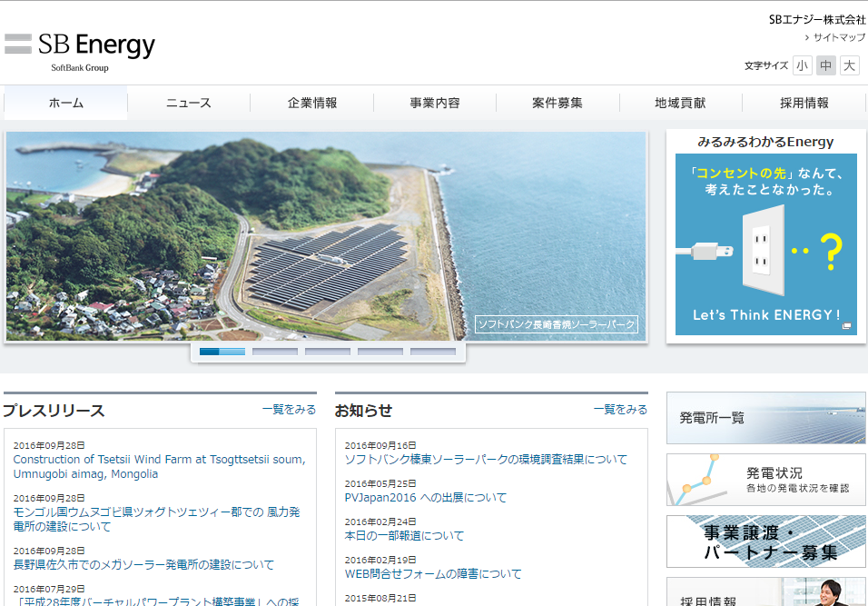Set font size to 小

click(x=802, y=66)
